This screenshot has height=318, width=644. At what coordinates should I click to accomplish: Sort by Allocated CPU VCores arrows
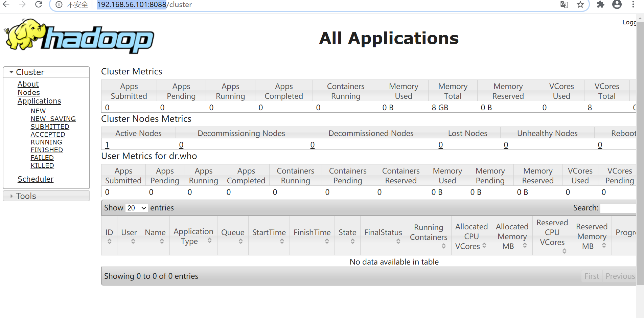pyautogui.click(x=484, y=245)
